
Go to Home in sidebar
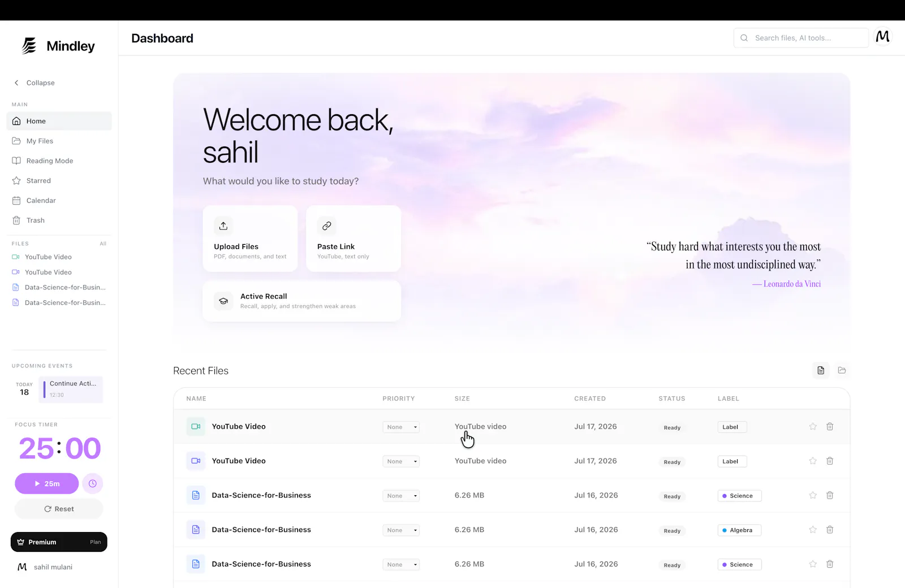[59, 121]
